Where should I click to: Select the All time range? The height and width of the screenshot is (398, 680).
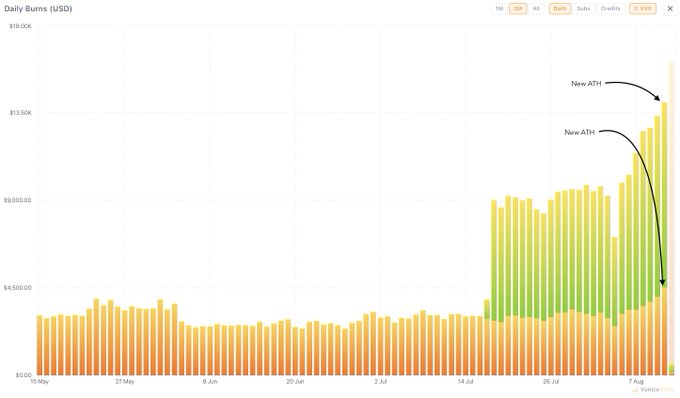(536, 9)
